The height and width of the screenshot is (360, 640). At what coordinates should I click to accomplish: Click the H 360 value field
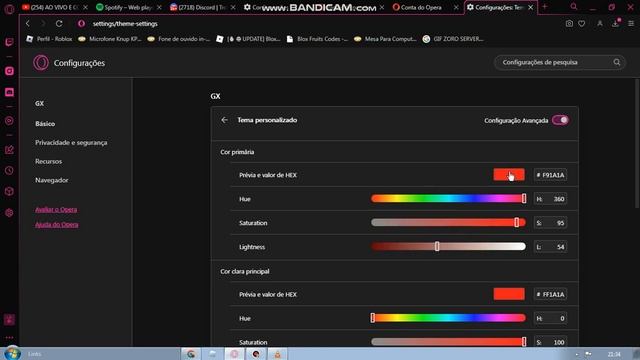click(550, 199)
